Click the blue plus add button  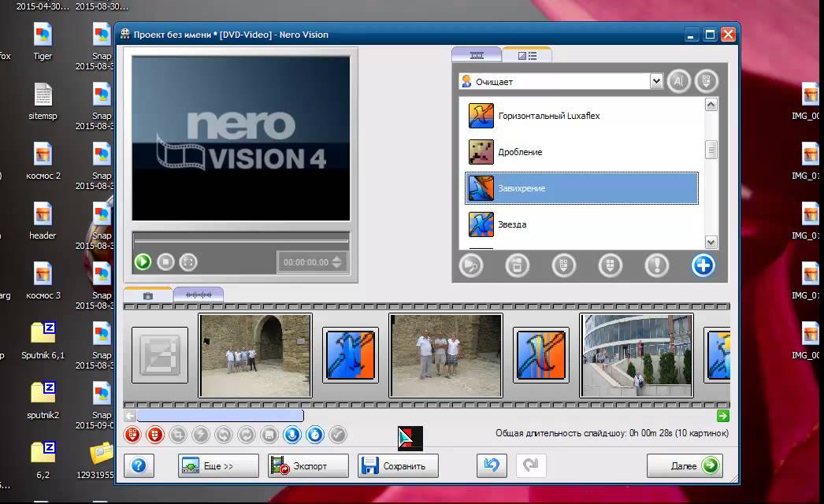[x=703, y=265]
